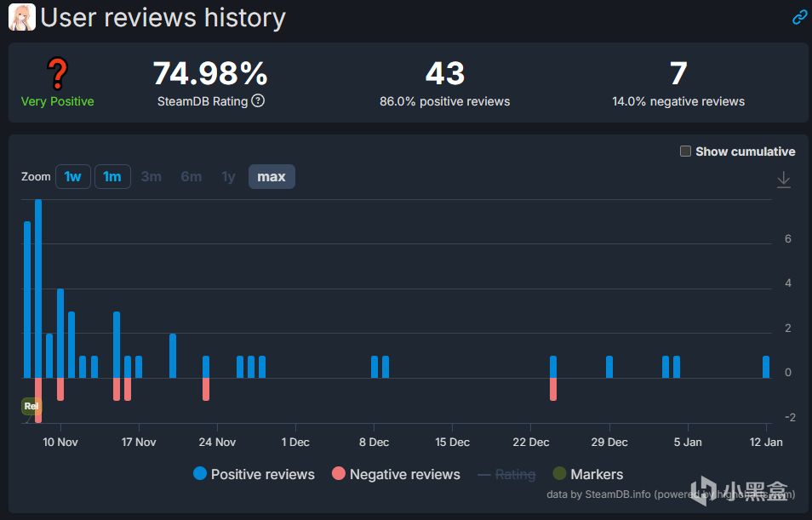The height and width of the screenshot is (520, 812).
Task: Click the '29 Dec' axis label
Action: (x=609, y=442)
